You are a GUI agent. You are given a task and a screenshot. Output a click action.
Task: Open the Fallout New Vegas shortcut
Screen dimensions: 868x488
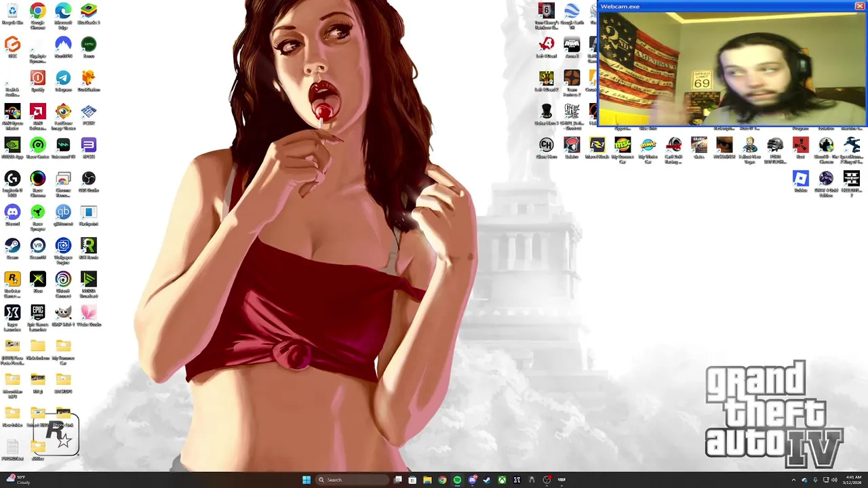(750, 150)
